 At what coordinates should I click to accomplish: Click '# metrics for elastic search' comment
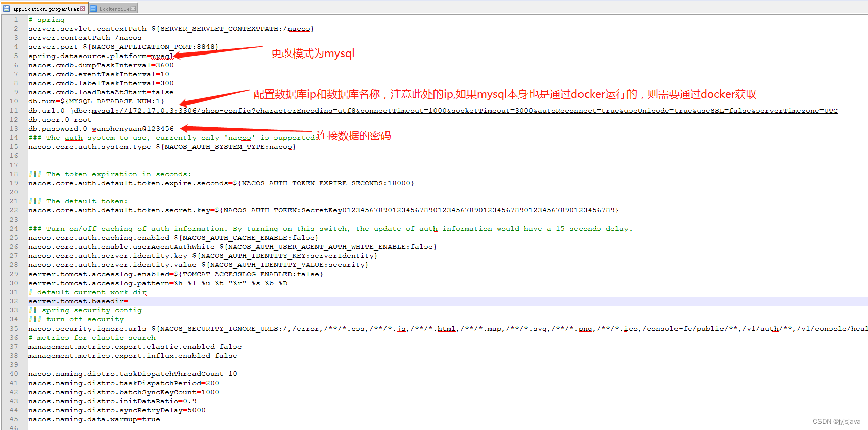pos(92,338)
